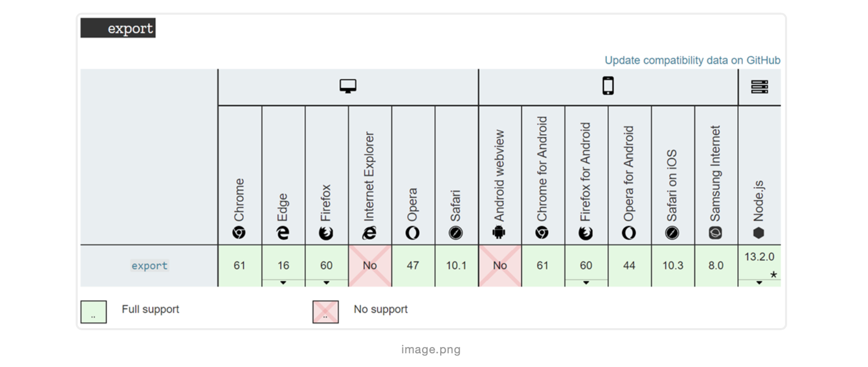Click the desktop platform monitor icon
The width and height of the screenshot is (868, 367).
coord(348,86)
